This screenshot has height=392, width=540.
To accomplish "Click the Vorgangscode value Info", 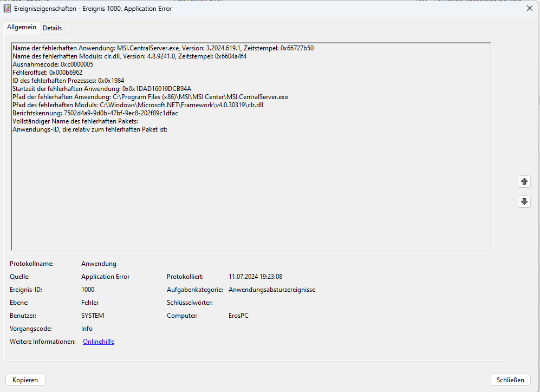I will click(x=87, y=329).
